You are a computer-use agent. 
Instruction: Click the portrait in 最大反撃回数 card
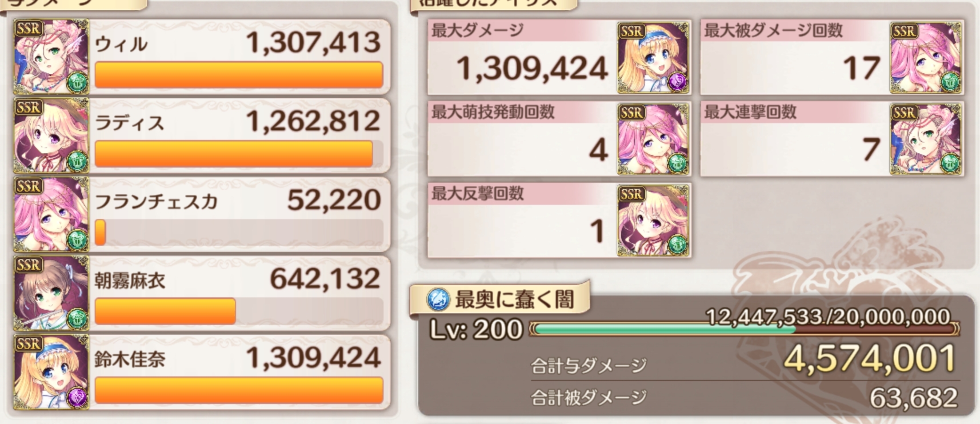click(x=653, y=221)
